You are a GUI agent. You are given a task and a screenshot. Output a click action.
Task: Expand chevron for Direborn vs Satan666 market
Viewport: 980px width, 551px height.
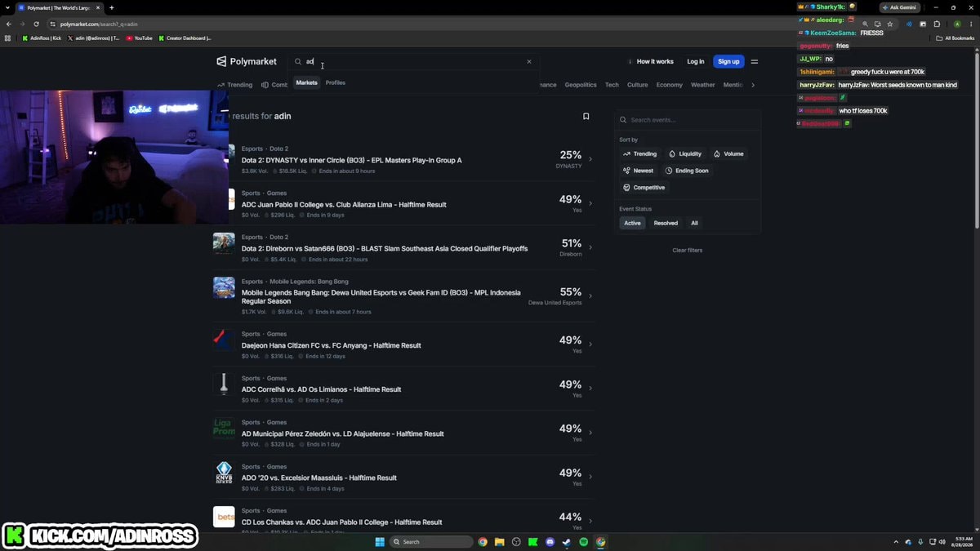(x=590, y=248)
